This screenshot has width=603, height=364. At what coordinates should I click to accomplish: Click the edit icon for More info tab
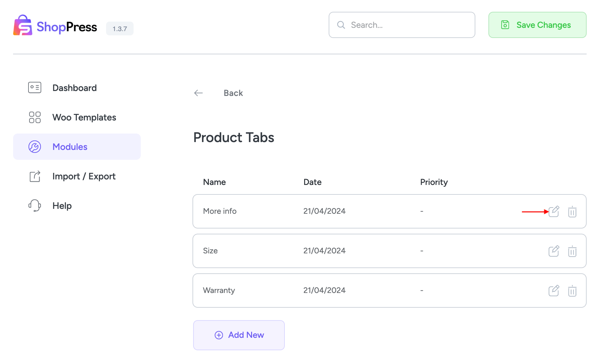pyautogui.click(x=554, y=211)
